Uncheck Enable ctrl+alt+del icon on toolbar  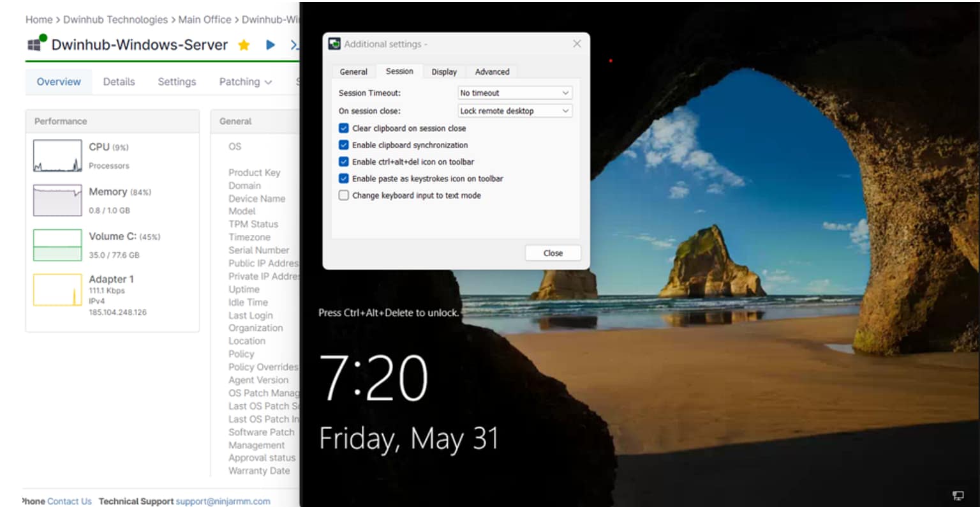344,162
